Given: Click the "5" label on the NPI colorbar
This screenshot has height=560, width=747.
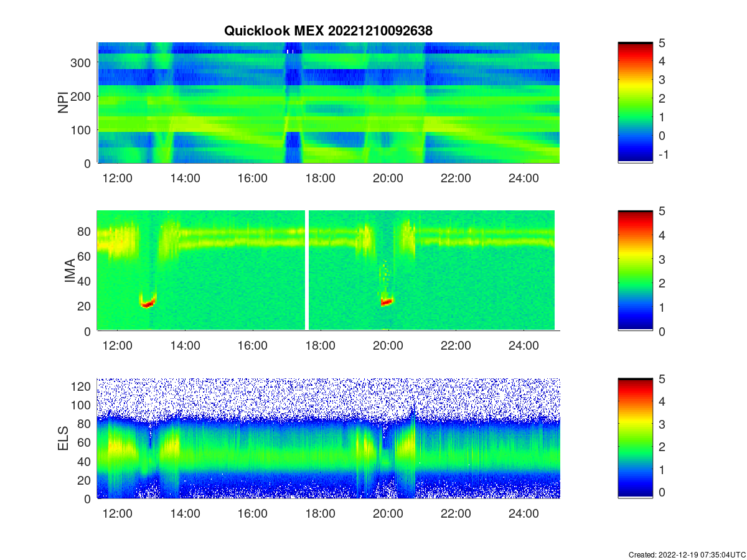Looking at the screenshot, I should [x=661, y=42].
